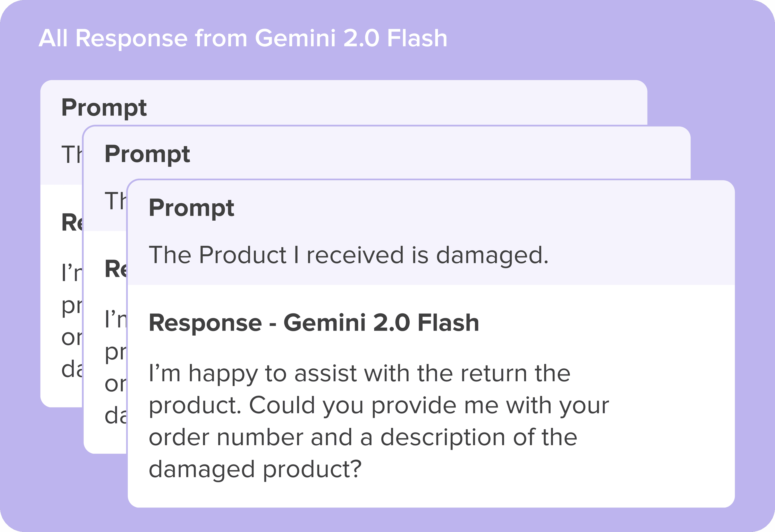Click the clipped response text on the back card

(x=72, y=321)
